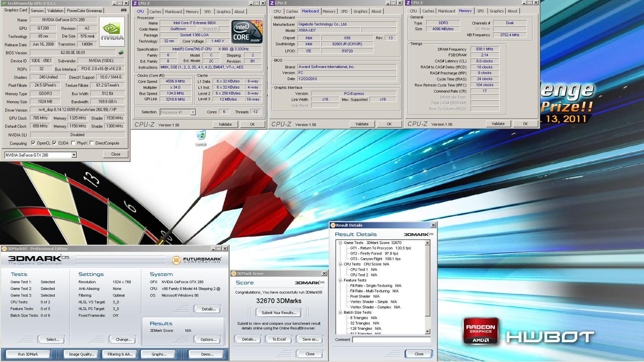
Task: Select the Pixel Shader row in results
Action: [365, 296]
